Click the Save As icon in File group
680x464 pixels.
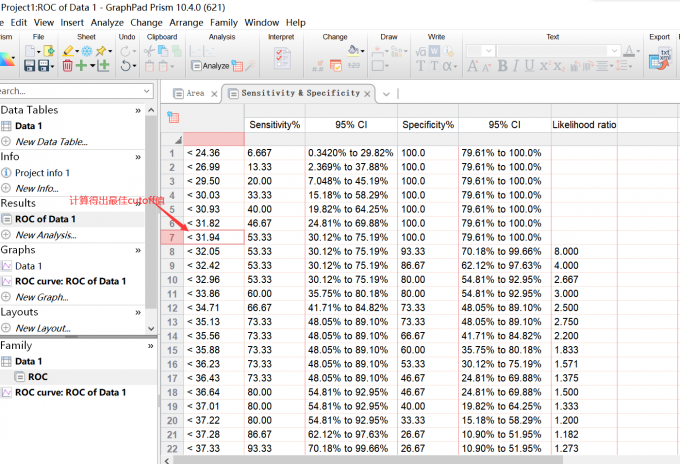coord(43,66)
